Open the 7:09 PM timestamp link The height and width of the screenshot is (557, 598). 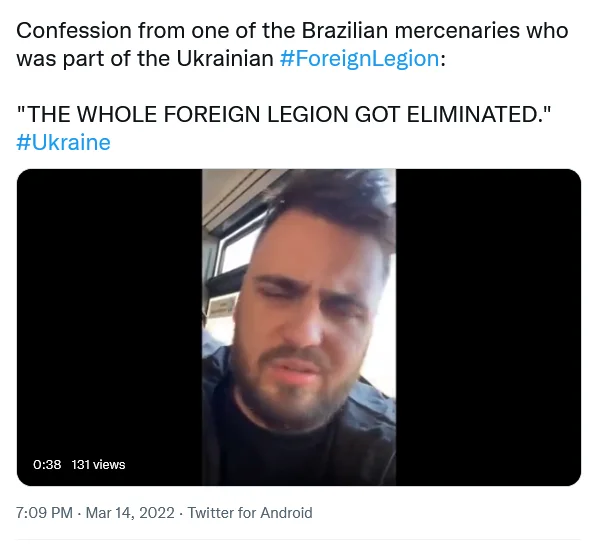44,512
